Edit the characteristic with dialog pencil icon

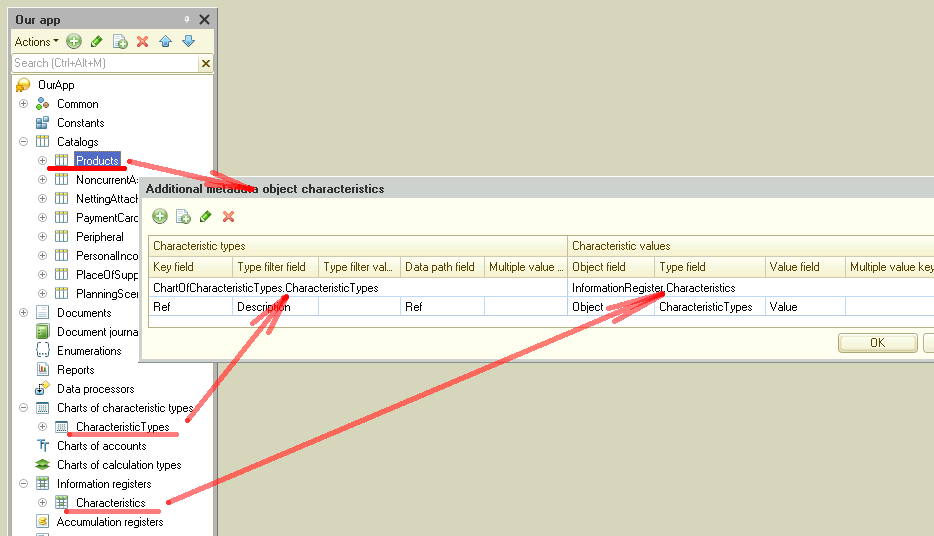coord(206,216)
